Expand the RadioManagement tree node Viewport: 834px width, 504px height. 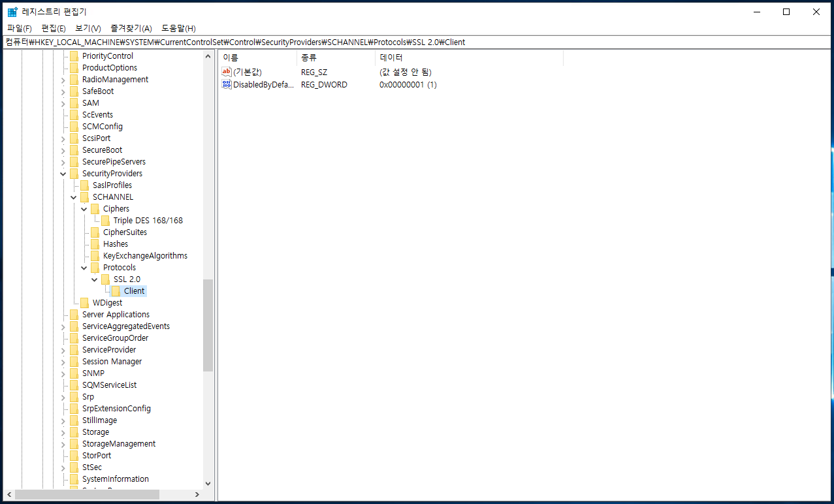point(63,80)
